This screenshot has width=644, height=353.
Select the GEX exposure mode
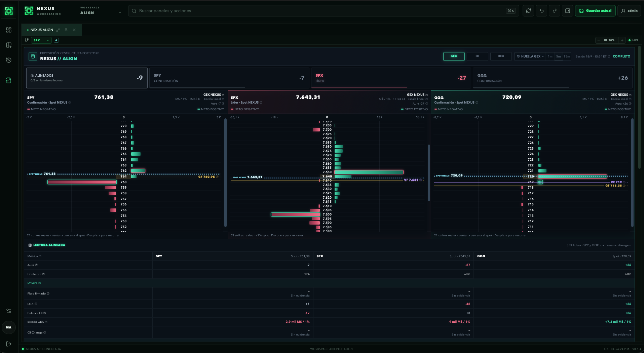(454, 56)
